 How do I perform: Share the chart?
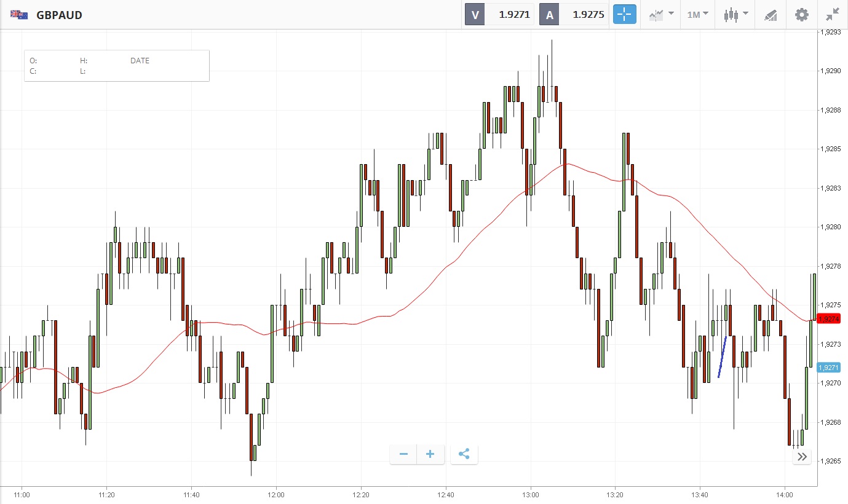click(x=464, y=454)
